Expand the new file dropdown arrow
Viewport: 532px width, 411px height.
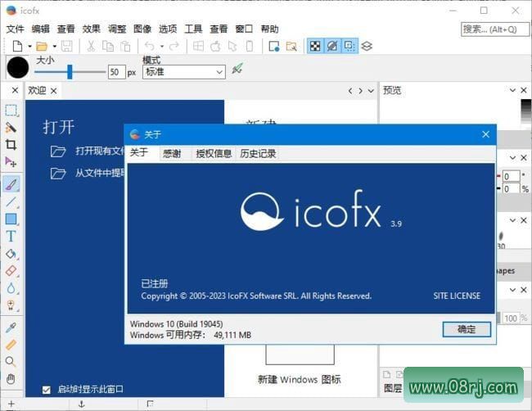coord(29,46)
